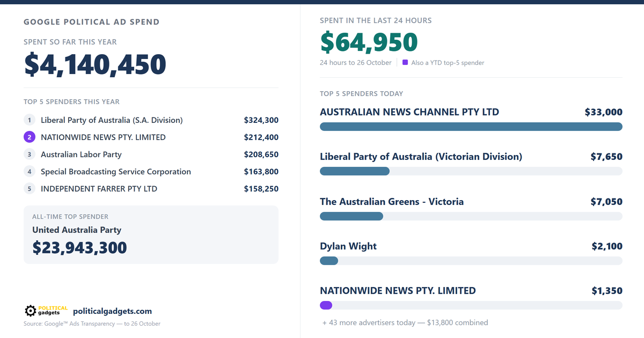The height and width of the screenshot is (338, 644).
Task: Click the 'SPENT SO FAR THIS YEAR' label
Action: (70, 42)
